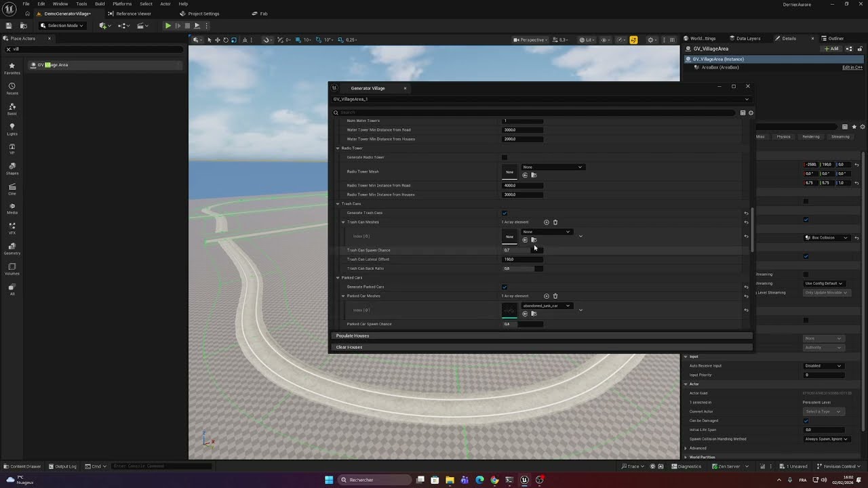
Task: Open Content Drawer
Action: (22, 466)
